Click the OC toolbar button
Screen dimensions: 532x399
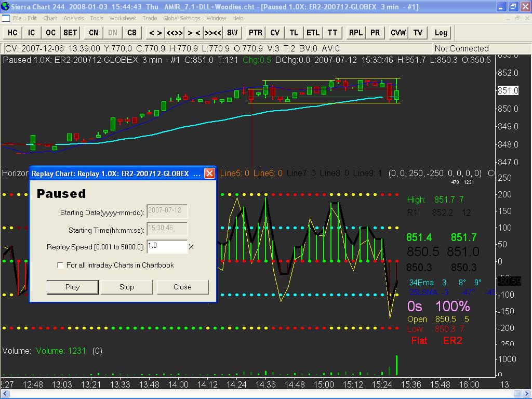click(50, 33)
